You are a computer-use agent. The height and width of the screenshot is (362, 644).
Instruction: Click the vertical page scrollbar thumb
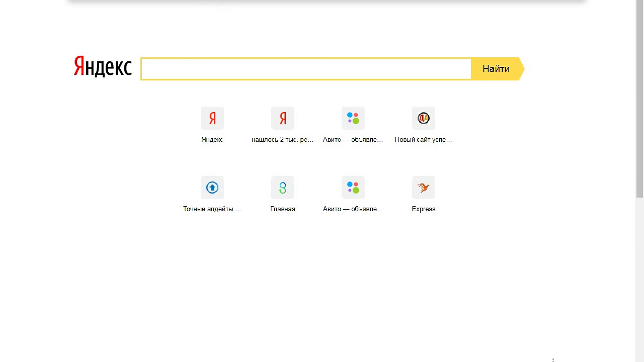640,99
